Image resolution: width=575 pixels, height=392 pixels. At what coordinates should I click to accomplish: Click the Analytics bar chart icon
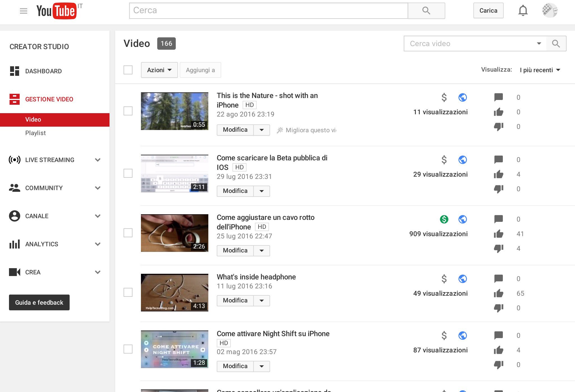15,244
